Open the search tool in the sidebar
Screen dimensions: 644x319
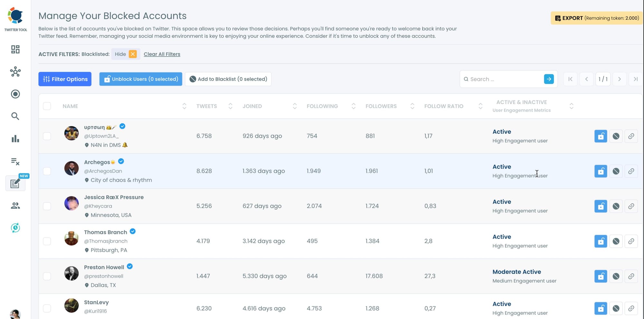click(x=15, y=116)
